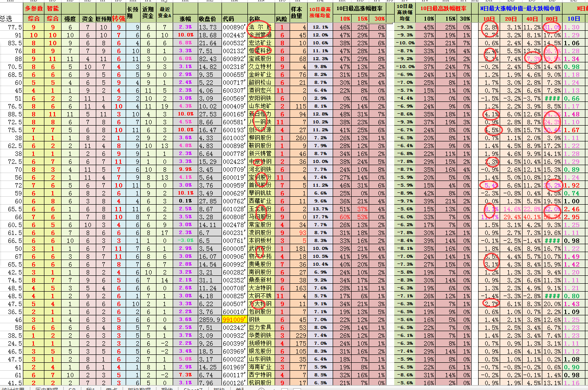Select the 海南矿业 name cell

[x=261, y=367]
